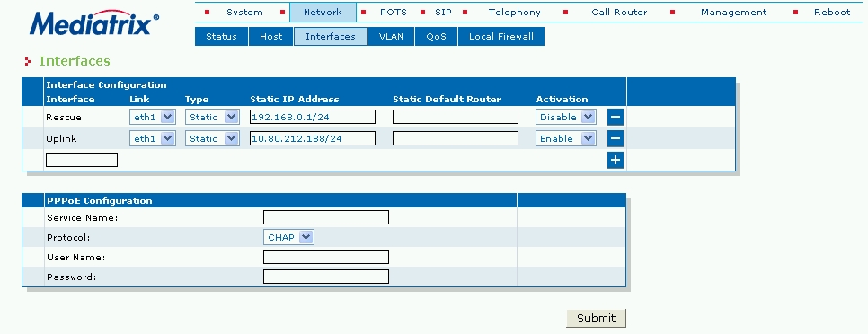Switch to the Host sub-tab

271,37
